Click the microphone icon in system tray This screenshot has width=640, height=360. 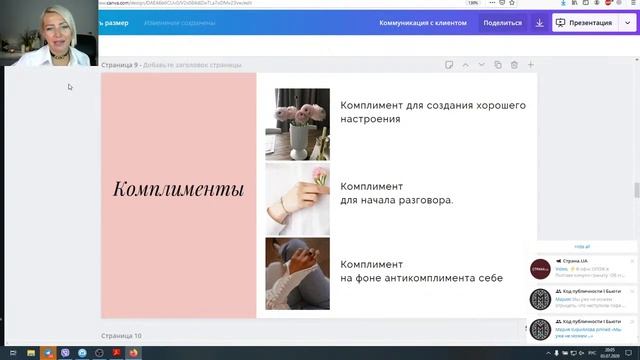point(556,353)
